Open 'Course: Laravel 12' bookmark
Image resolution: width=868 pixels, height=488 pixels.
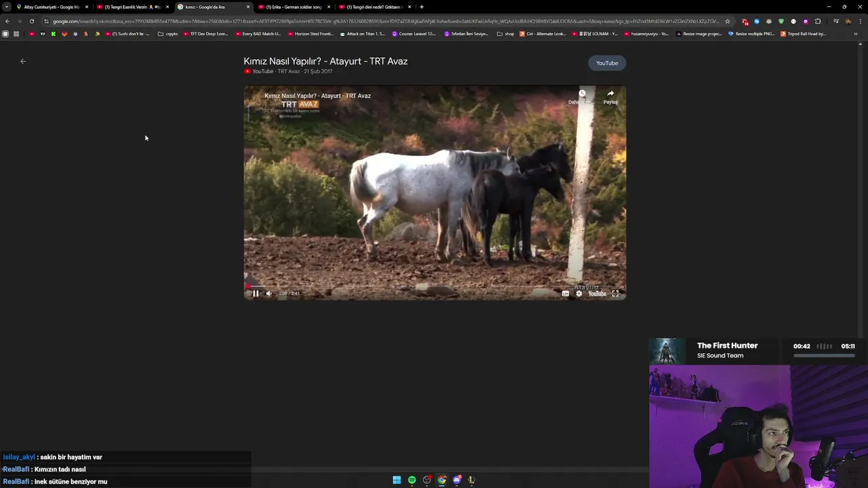point(414,33)
